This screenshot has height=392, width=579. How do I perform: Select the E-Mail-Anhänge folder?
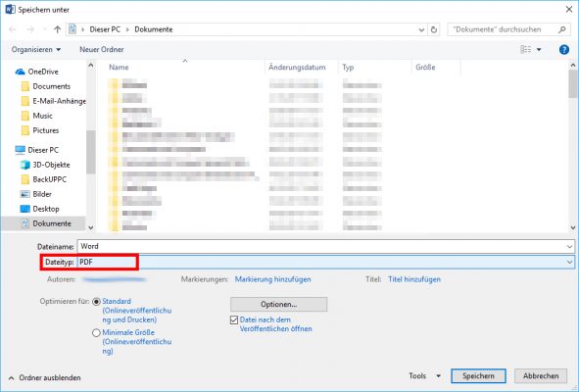coord(54,101)
